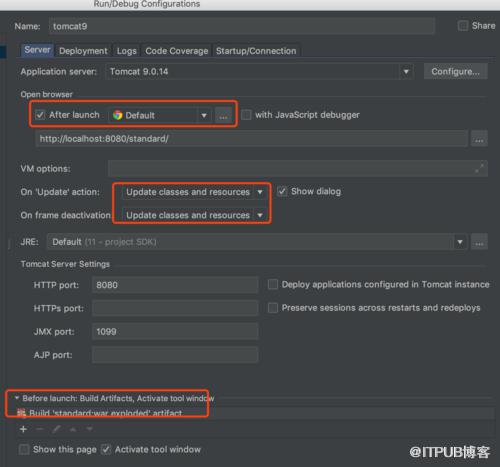The width and height of the screenshot is (500, 467).
Task: Toggle Activate tool window checkbox
Action: point(106,450)
